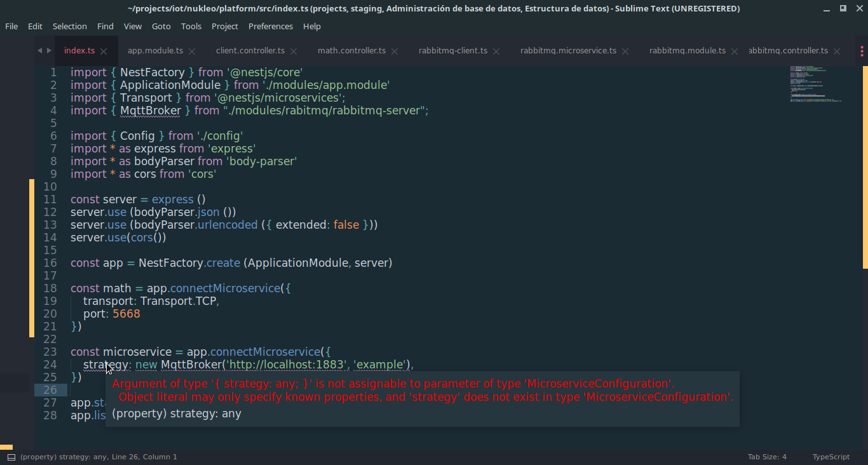This screenshot has height=465, width=868.
Task: Close the app.module.ts tab
Action: (x=192, y=51)
